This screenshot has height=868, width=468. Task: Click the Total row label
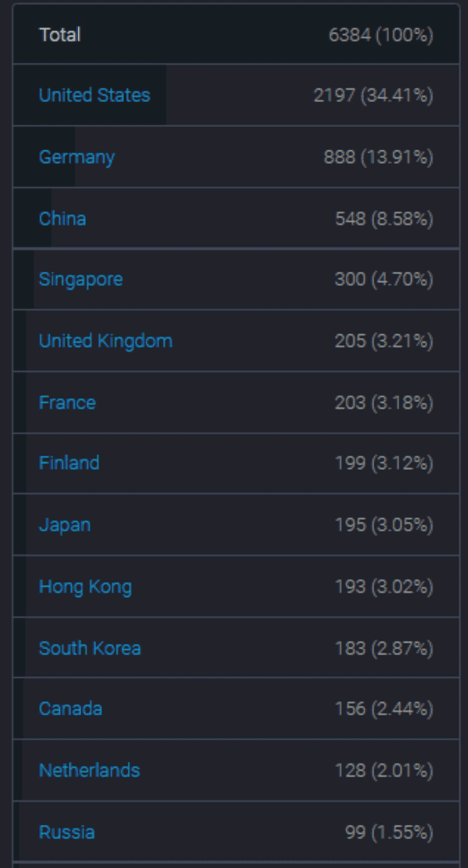point(60,35)
